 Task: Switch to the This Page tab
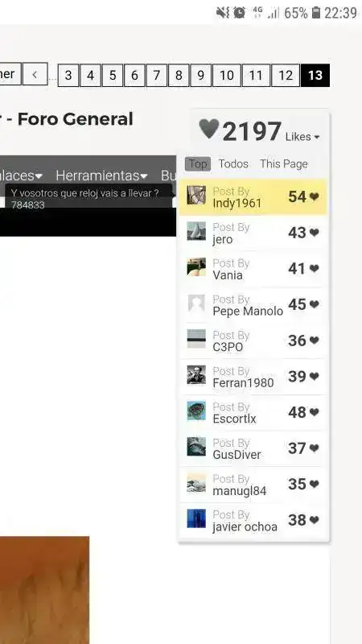coord(284,164)
